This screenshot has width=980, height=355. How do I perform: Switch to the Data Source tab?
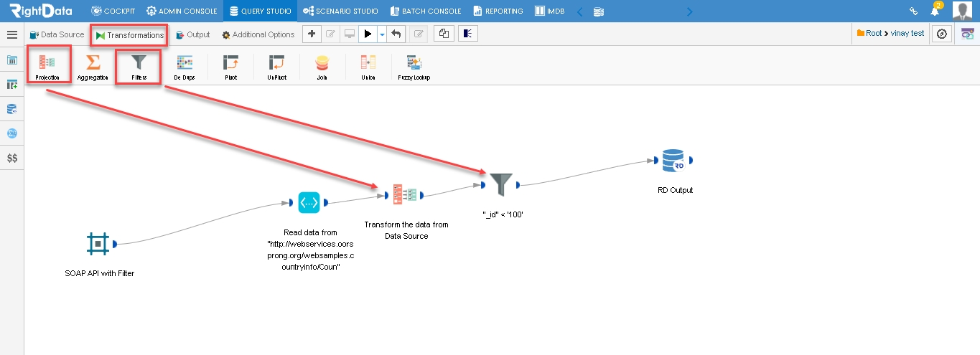tap(57, 34)
